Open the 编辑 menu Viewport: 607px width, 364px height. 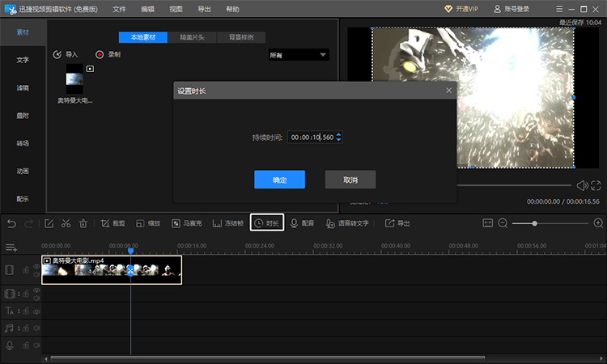point(147,9)
